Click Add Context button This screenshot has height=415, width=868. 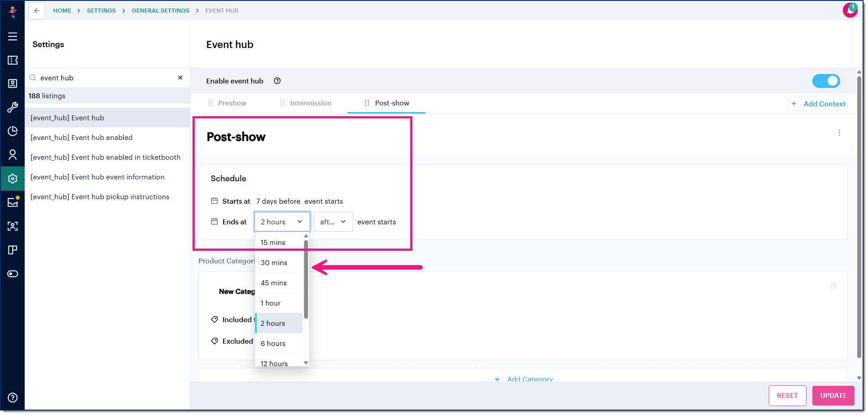(818, 104)
